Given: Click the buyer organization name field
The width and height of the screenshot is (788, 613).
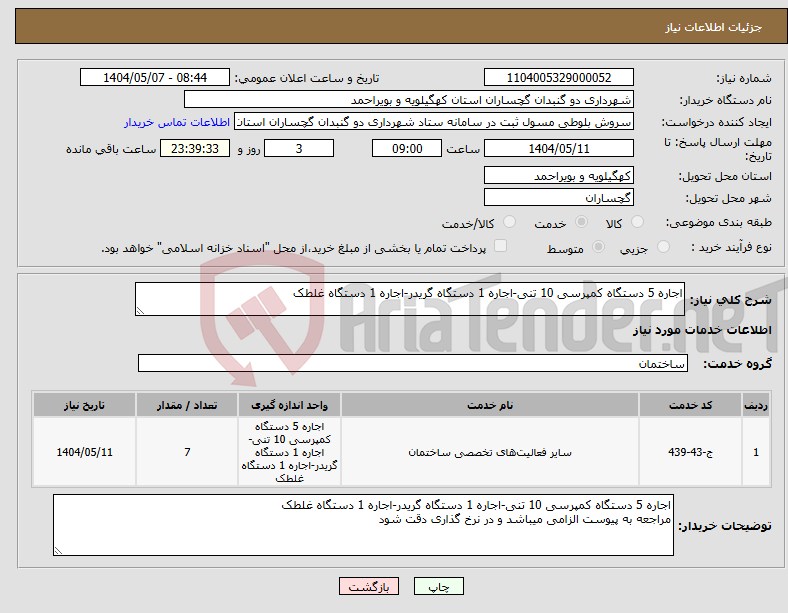Looking at the screenshot, I should pyautogui.click(x=409, y=99).
